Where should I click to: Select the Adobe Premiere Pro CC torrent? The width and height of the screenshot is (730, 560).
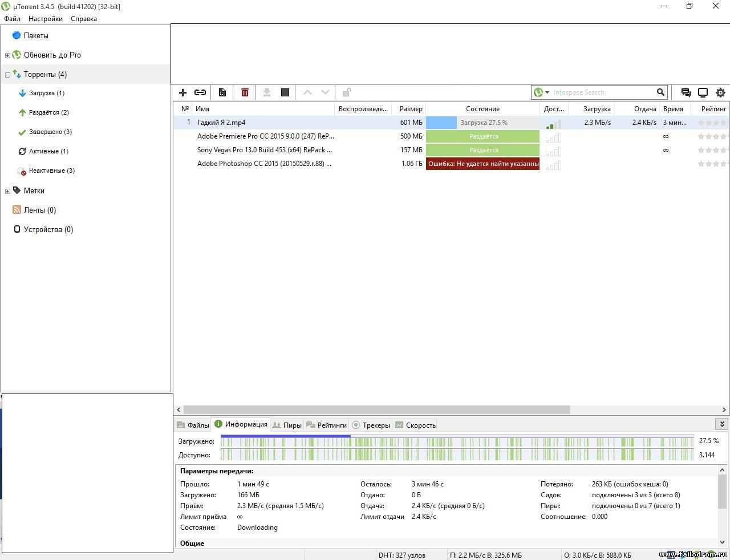(x=451, y=136)
